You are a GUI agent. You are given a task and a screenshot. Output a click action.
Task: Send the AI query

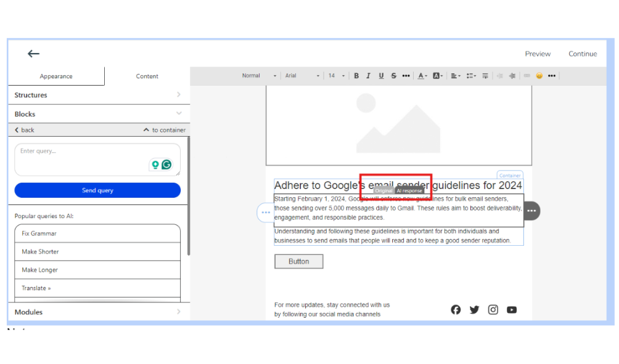[x=97, y=190]
